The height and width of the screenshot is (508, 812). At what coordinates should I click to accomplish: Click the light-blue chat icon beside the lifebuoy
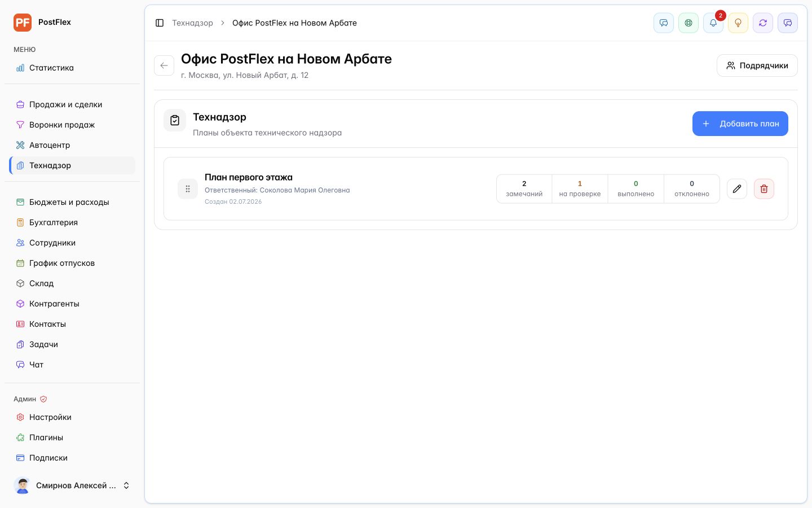(664, 23)
